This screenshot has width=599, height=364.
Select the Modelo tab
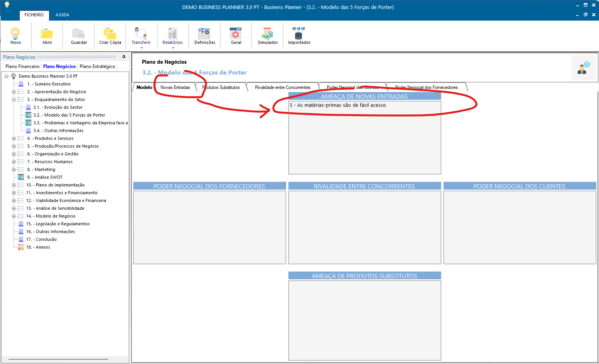point(144,87)
